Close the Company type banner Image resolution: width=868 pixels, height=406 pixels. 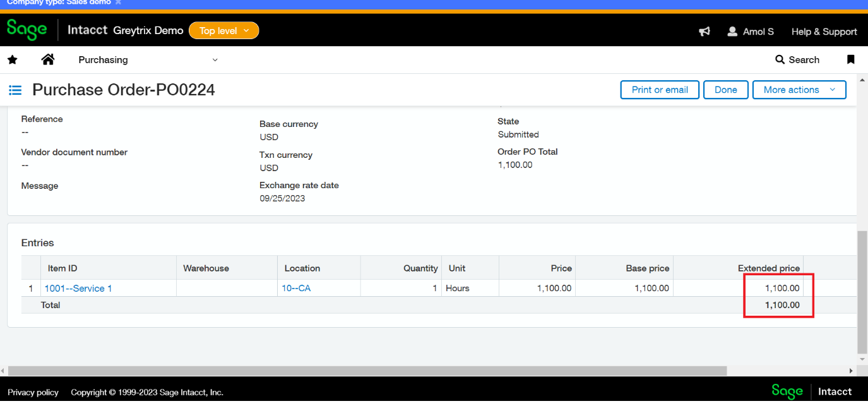tap(118, 3)
